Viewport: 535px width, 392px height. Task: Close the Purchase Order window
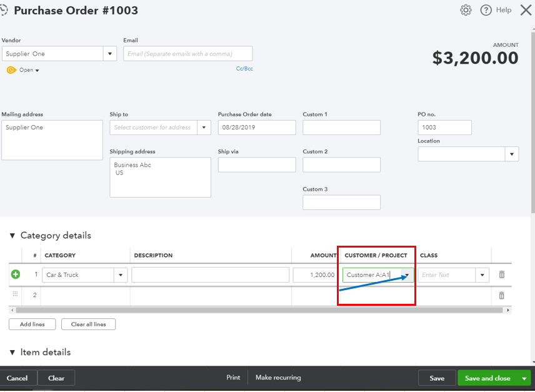pyautogui.click(x=526, y=10)
